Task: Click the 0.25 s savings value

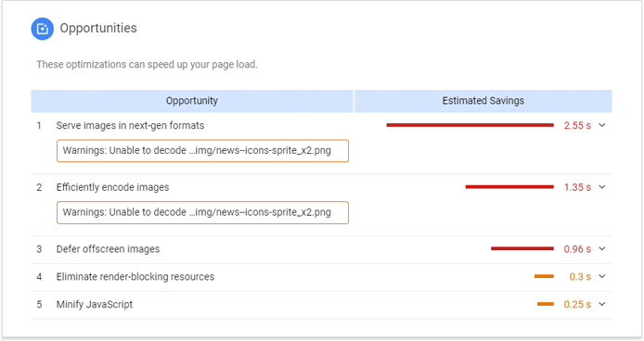Action: tap(577, 305)
